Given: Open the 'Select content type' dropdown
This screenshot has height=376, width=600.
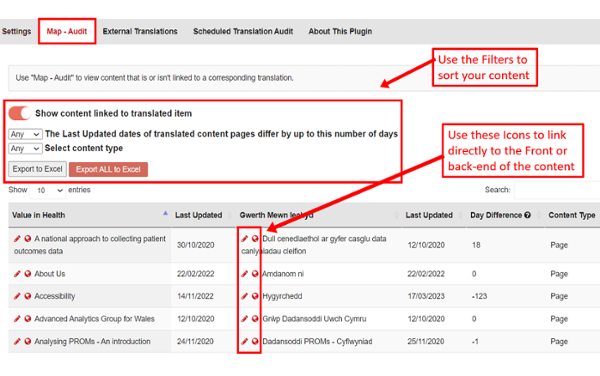Looking at the screenshot, I should click(x=25, y=148).
